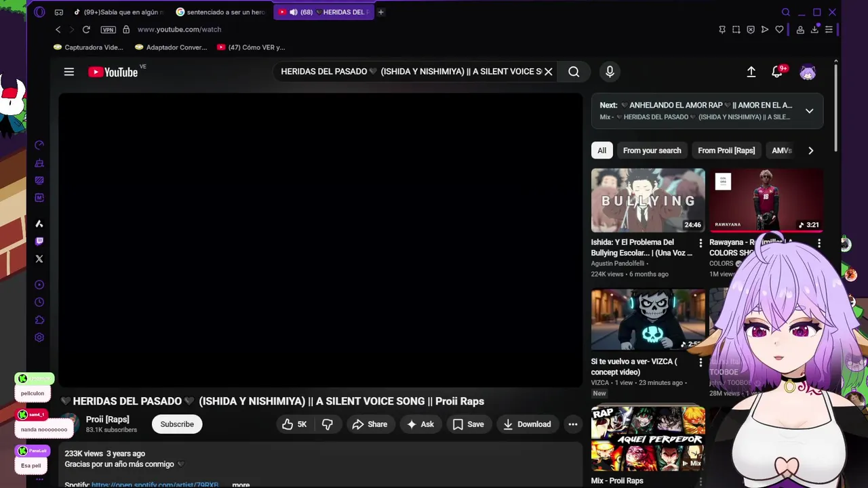Open Extensions puzzle icon in sidebar
Screen dimensions: 868x488
tap(39, 320)
